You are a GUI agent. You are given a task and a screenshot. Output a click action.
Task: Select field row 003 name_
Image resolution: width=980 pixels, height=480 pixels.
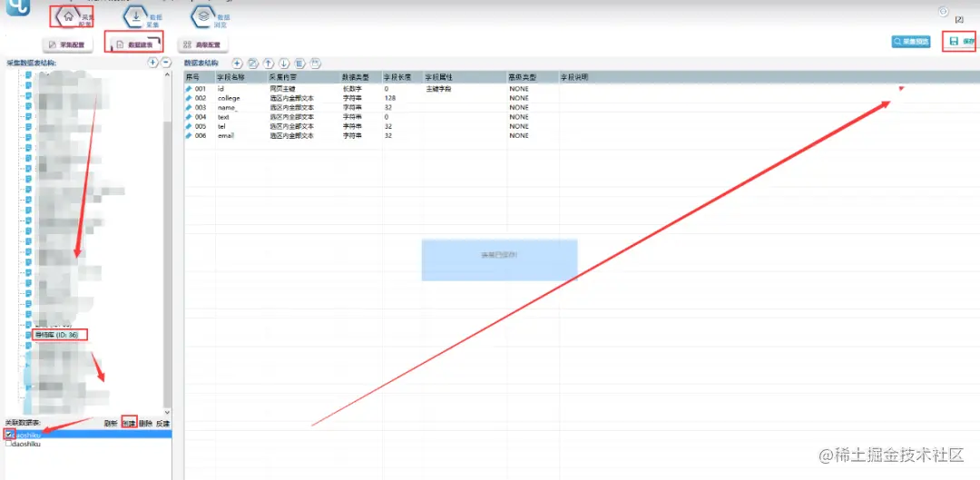582,107
